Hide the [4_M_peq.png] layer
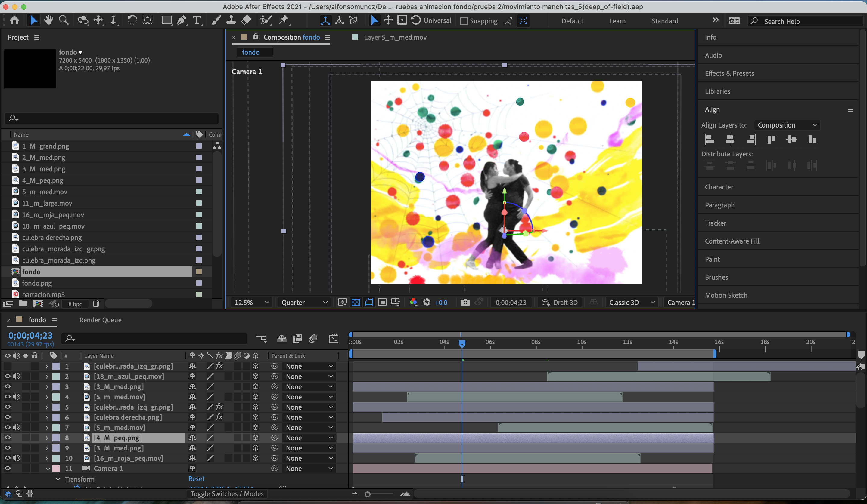This screenshot has height=504, width=867. click(x=8, y=438)
